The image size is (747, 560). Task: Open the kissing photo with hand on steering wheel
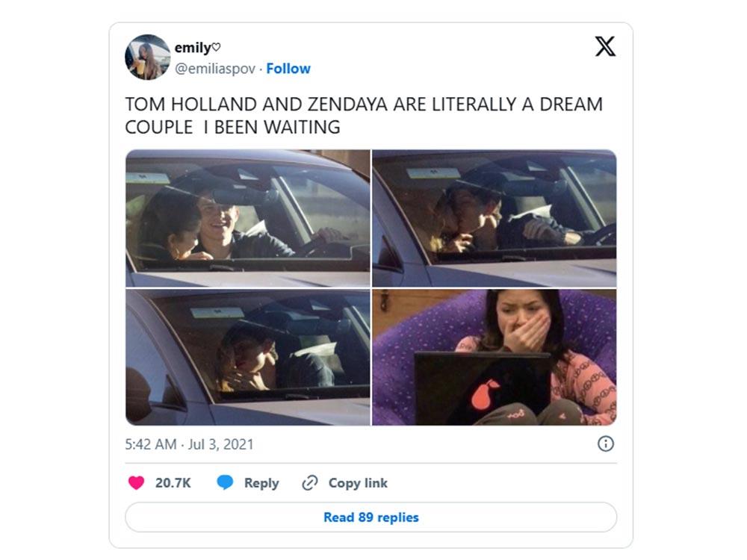tap(495, 218)
